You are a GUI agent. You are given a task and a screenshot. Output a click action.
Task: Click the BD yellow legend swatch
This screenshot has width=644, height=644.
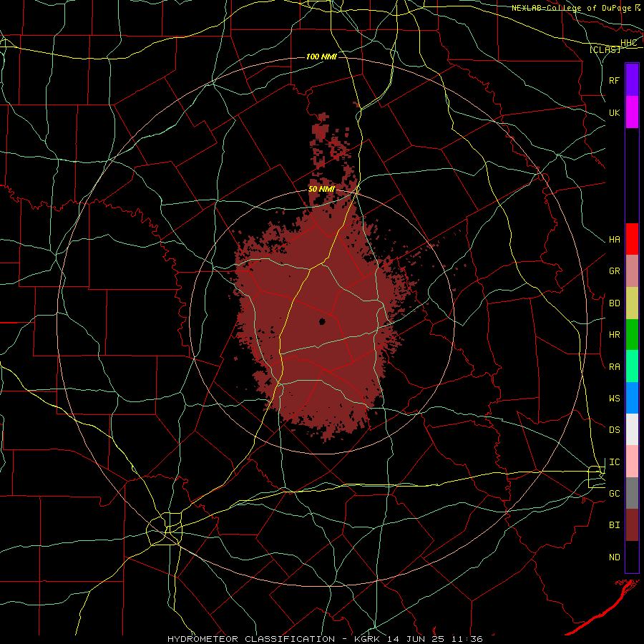click(x=632, y=303)
